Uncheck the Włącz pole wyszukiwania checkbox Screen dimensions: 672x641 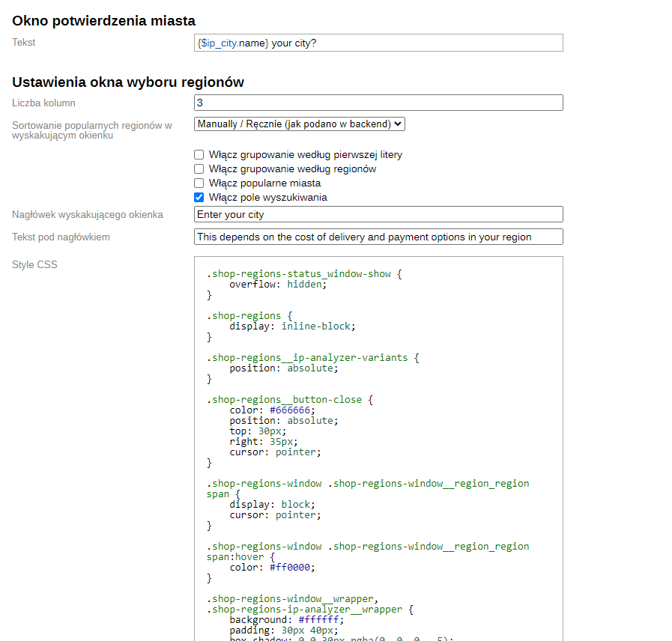tap(199, 198)
